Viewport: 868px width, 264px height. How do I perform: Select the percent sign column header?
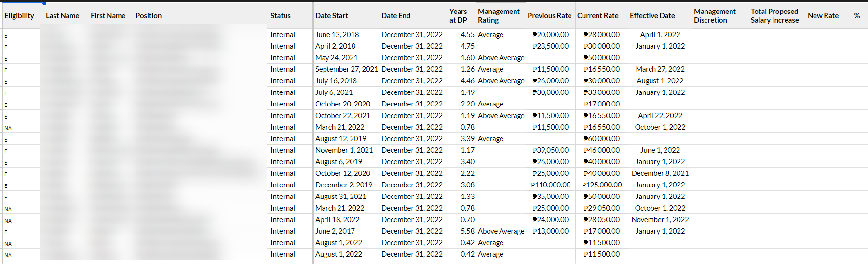click(x=857, y=16)
